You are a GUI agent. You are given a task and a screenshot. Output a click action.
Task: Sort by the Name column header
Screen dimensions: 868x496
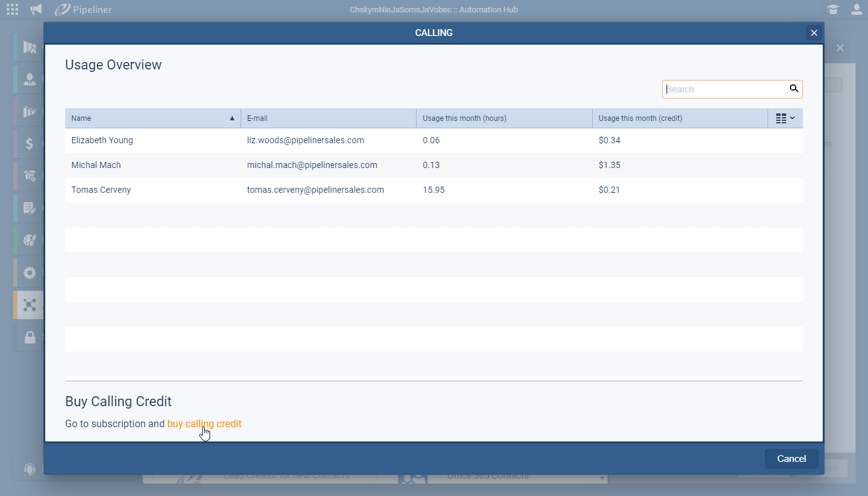[153, 118]
